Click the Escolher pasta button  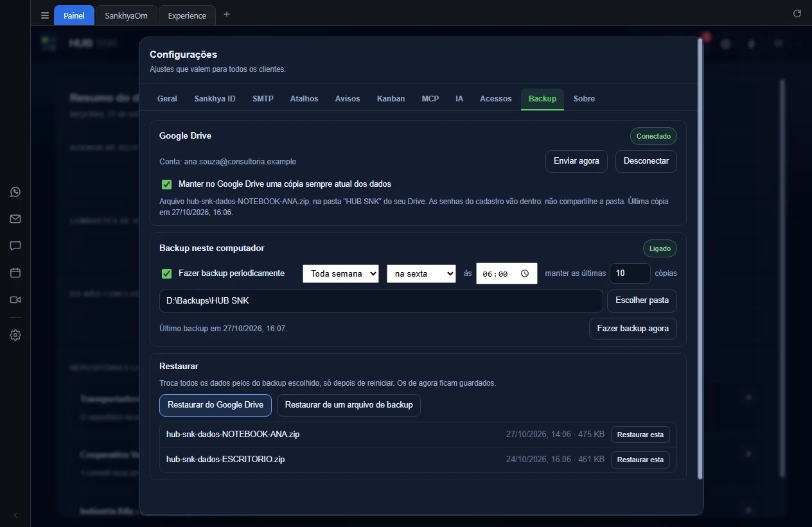[x=642, y=300]
